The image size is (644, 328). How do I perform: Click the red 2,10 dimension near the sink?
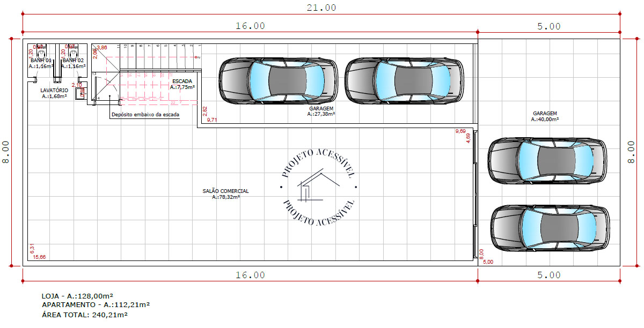click(x=76, y=85)
